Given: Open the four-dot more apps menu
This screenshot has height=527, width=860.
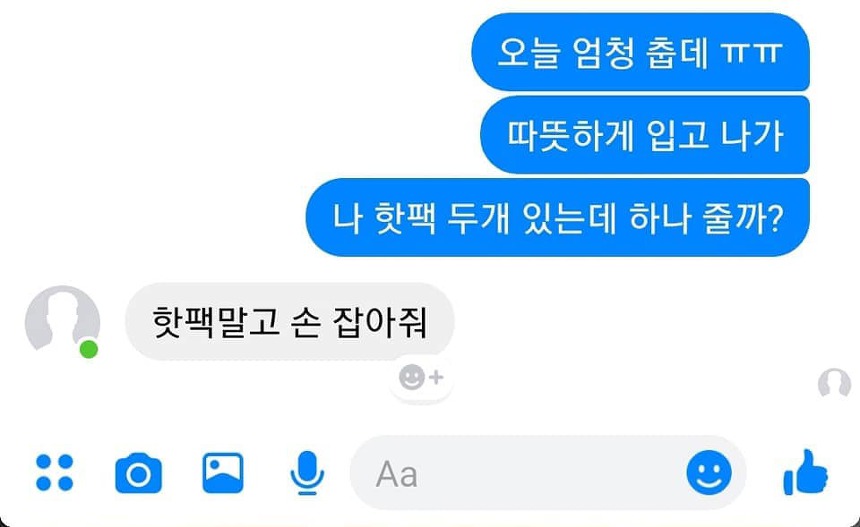Looking at the screenshot, I should point(54,473).
